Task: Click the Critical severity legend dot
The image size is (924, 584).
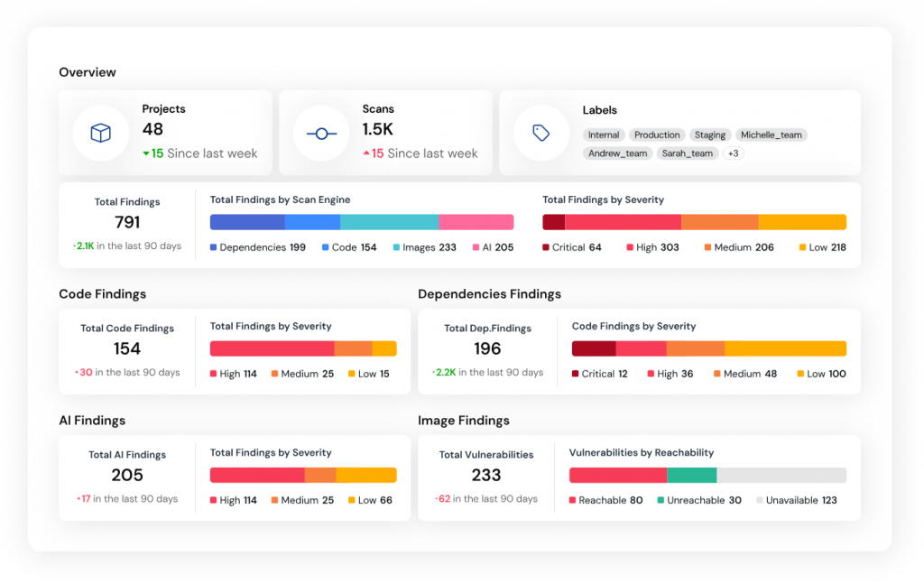Action: 546,246
